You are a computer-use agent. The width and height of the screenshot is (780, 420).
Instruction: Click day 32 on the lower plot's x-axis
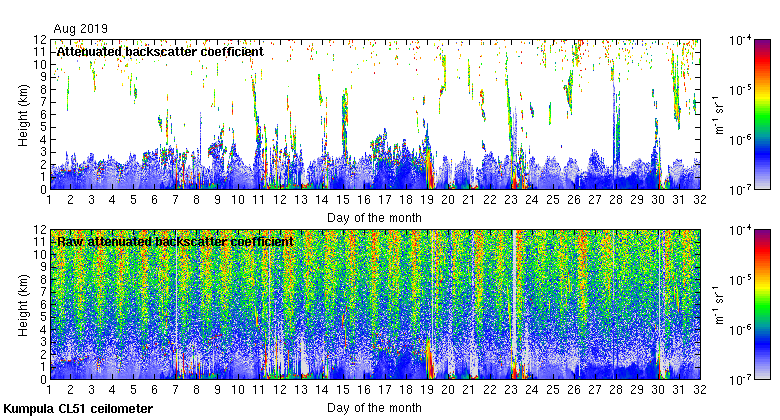click(698, 391)
